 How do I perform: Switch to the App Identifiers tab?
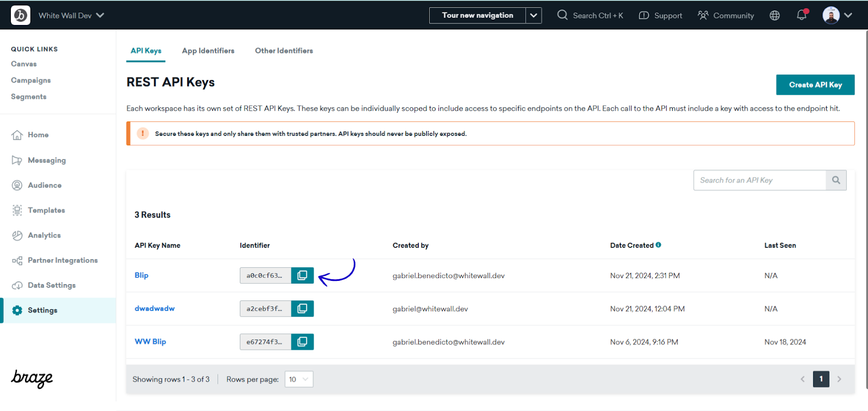(208, 50)
